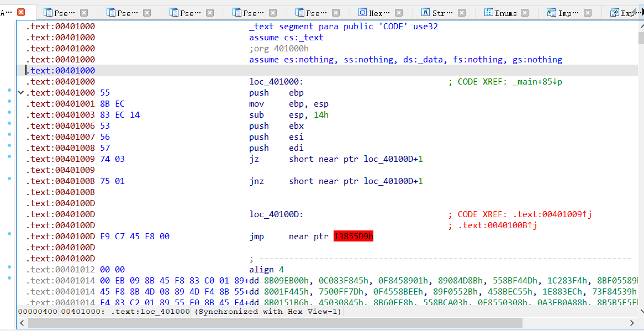Click the Enums tab icon
This screenshot has width=644, height=331.
point(488,12)
